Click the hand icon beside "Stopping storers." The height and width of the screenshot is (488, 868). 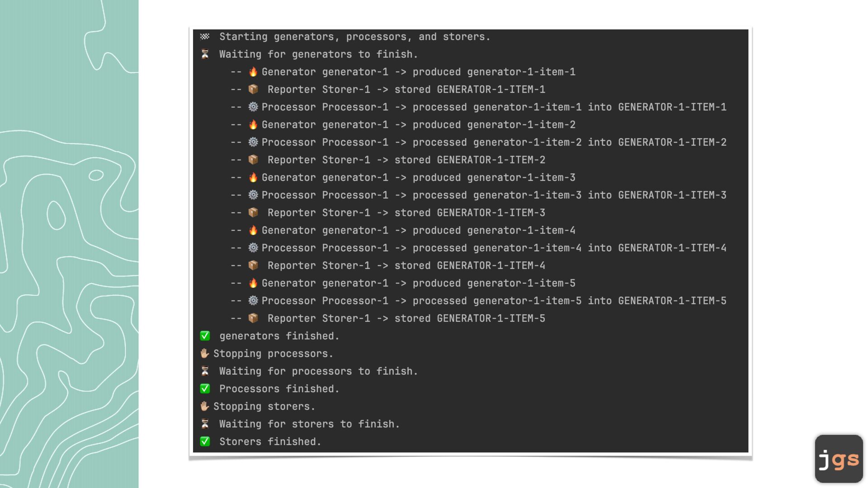pos(205,406)
